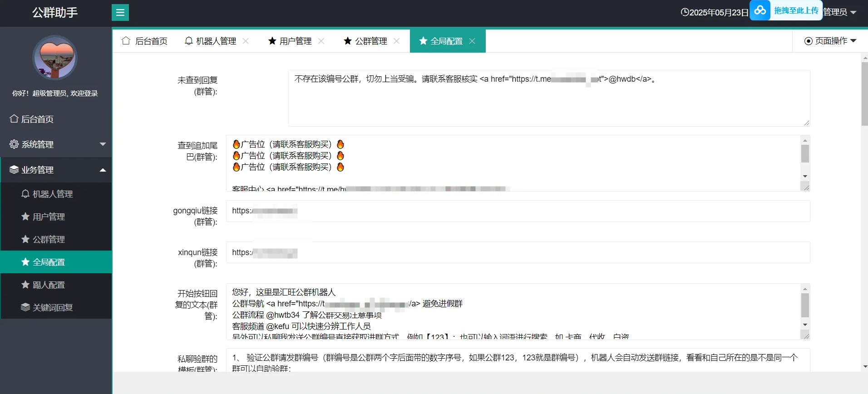Click the star icon beside sidebar 用户管理
Viewport: 868px width, 394px height.
tap(25, 217)
